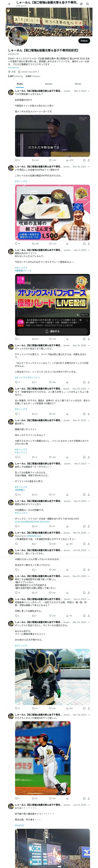Open the more menu on the Mar 3, 2023 post
Viewport: 98px width, 868px height.
click(89, 91)
